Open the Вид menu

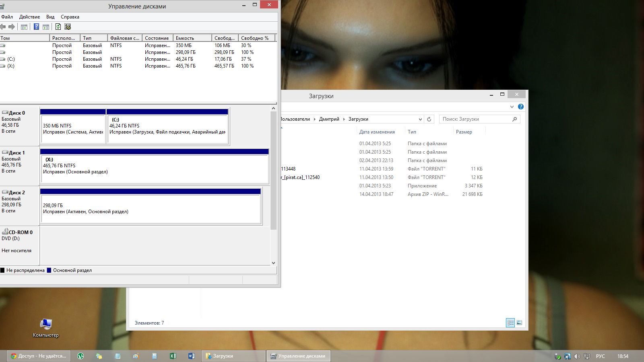[x=50, y=17]
